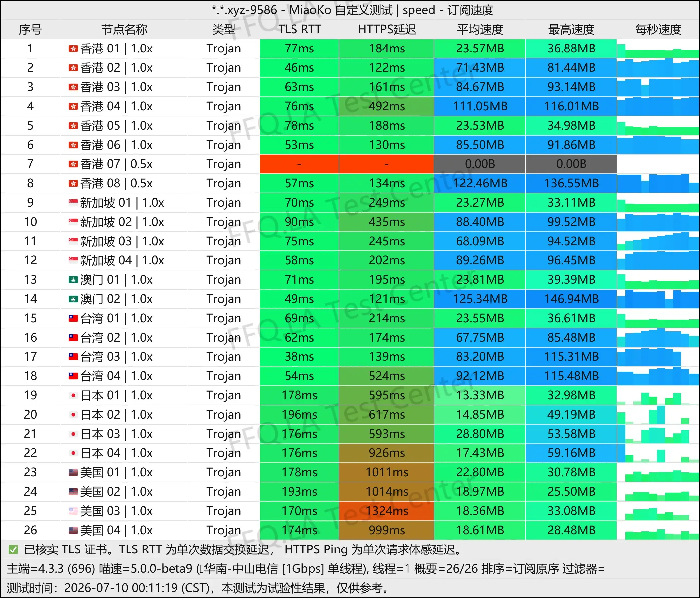Click the Singapore flag beside 新加坡 04
Screen dimensions: 700x598
[73, 260]
